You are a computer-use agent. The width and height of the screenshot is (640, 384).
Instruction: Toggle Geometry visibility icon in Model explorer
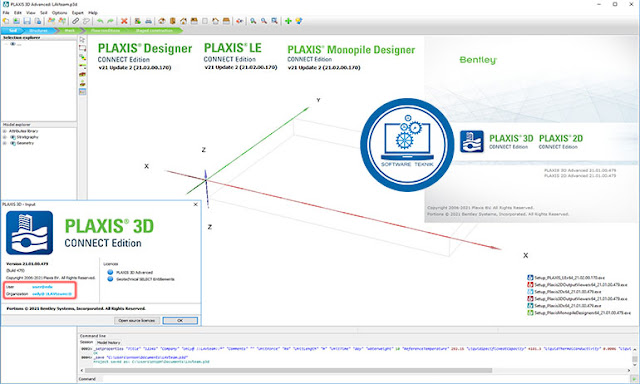[13, 143]
